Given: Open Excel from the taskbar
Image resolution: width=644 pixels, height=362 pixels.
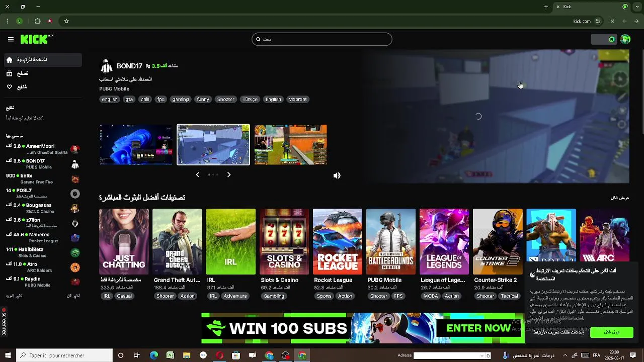Looking at the screenshot, I should 170,355.
